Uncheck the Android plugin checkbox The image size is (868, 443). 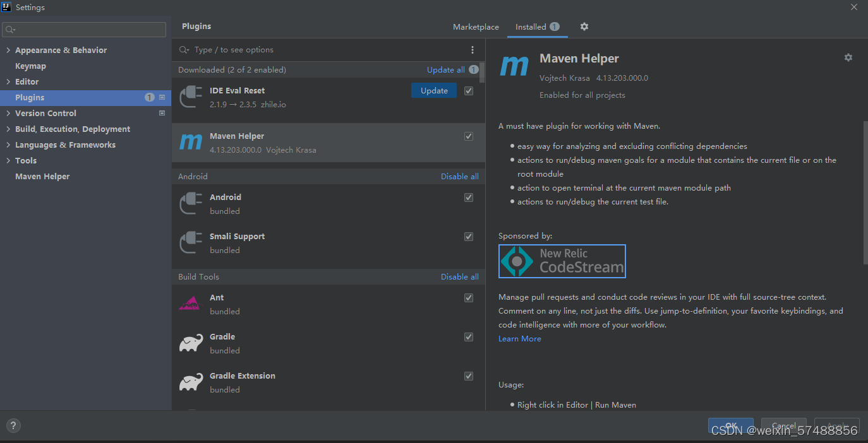pyautogui.click(x=469, y=198)
